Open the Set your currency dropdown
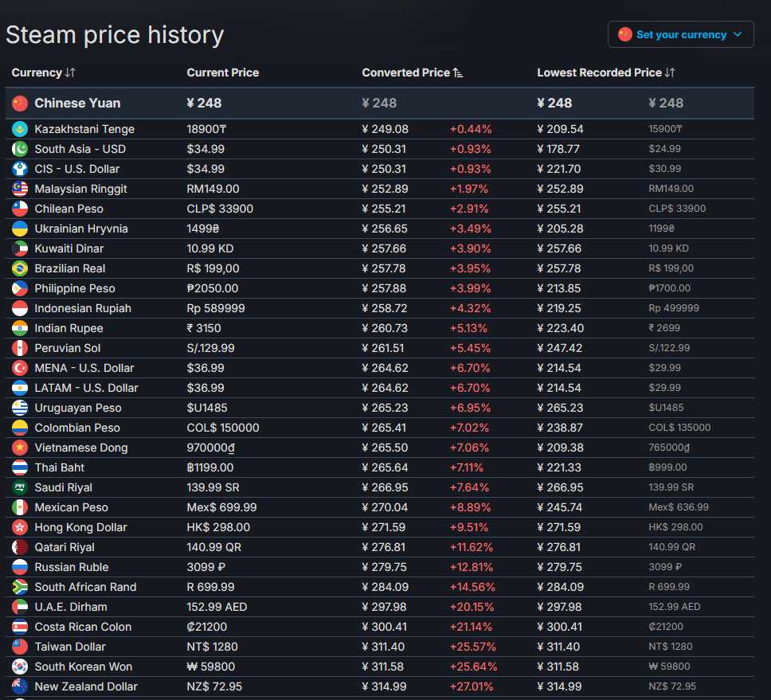Image resolution: width=771 pixels, height=700 pixels. (680, 34)
